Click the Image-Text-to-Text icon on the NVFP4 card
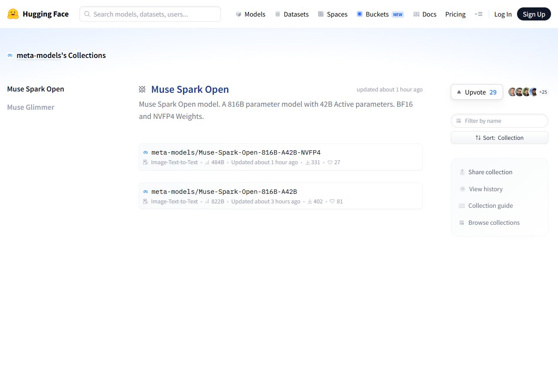558x392 pixels. (x=146, y=162)
